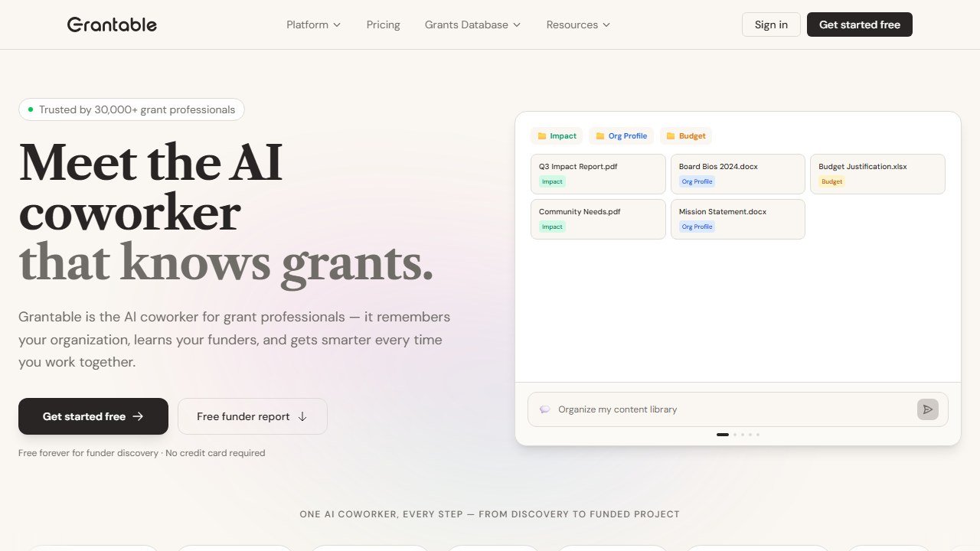
Task: Click the Grantable logo
Action: click(x=112, y=24)
